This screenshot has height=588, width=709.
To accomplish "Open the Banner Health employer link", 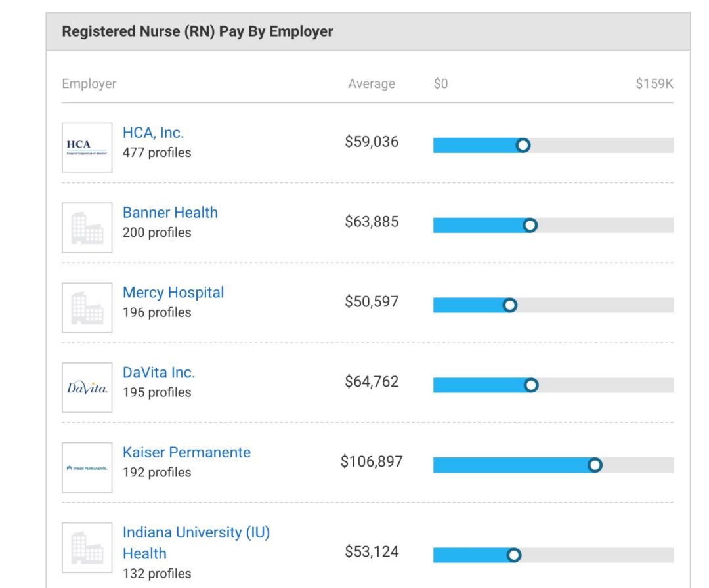I will 170,213.
